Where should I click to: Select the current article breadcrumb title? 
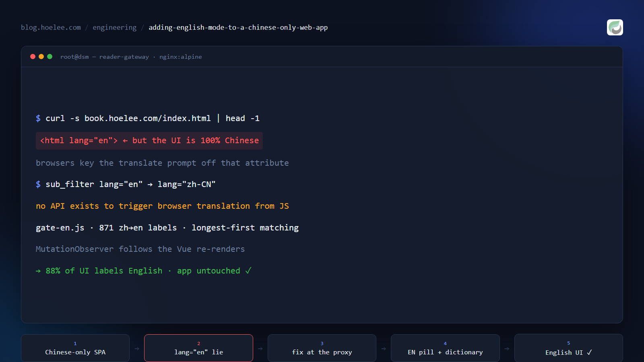pyautogui.click(x=238, y=27)
